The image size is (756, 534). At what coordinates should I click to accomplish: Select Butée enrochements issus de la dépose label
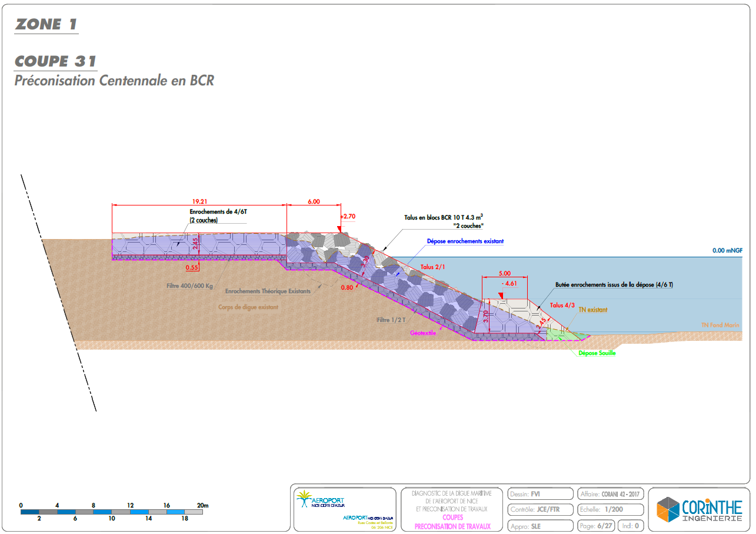614,285
